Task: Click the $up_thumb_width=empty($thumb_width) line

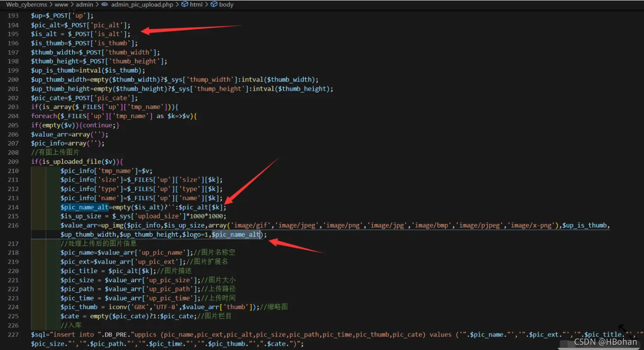Action: pyautogui.click(x=175, y=79)
